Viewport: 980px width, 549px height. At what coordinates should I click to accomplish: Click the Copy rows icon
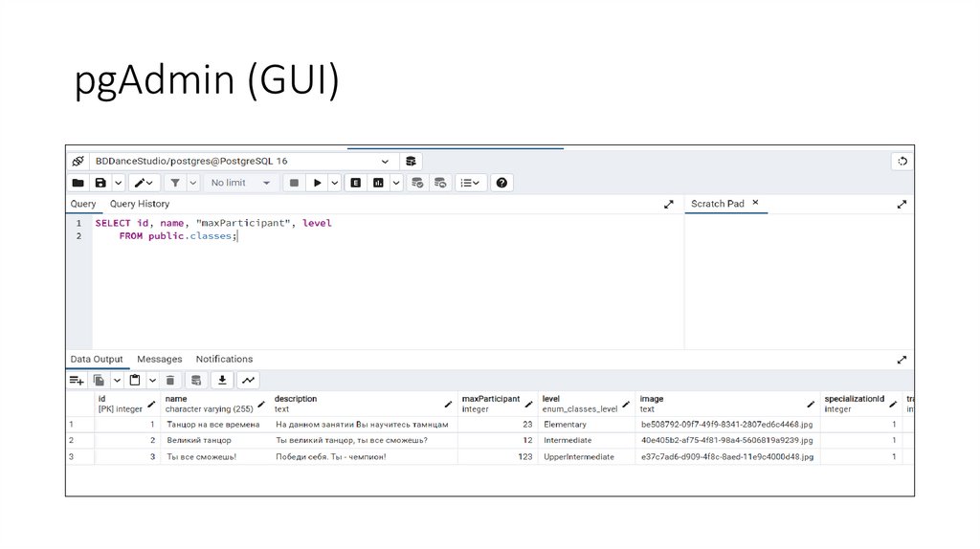pyautogui.click(x=99, y=381)
